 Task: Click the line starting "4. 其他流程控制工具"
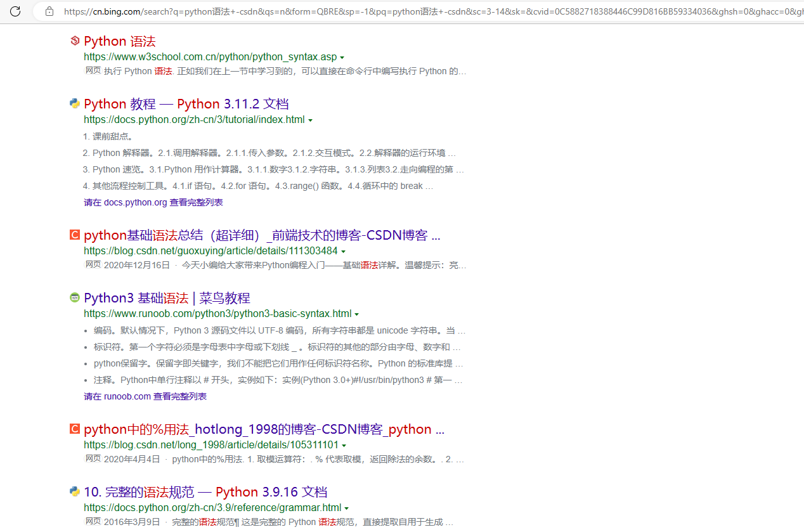pos(258,186)
